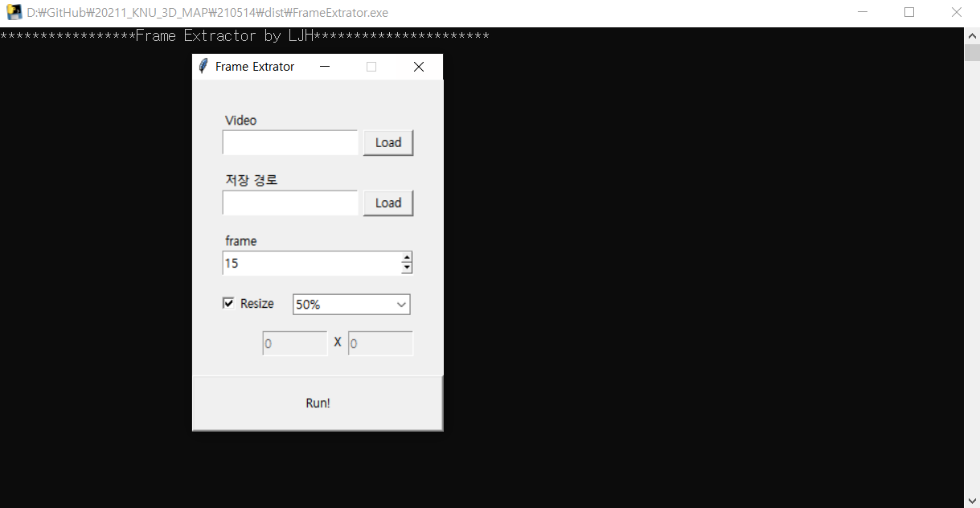Minimize the Frame Extrator dialog
Viewport: 980px width, 508px height.
pos(325,67)
